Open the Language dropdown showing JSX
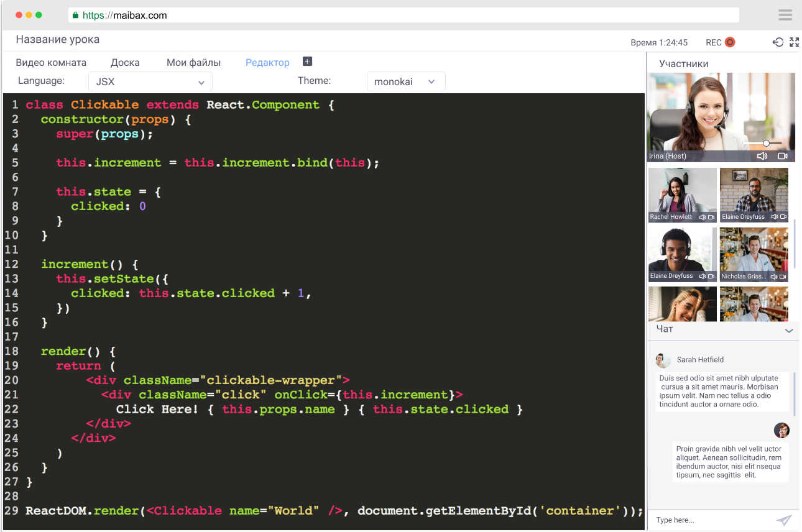 [150, 81]
